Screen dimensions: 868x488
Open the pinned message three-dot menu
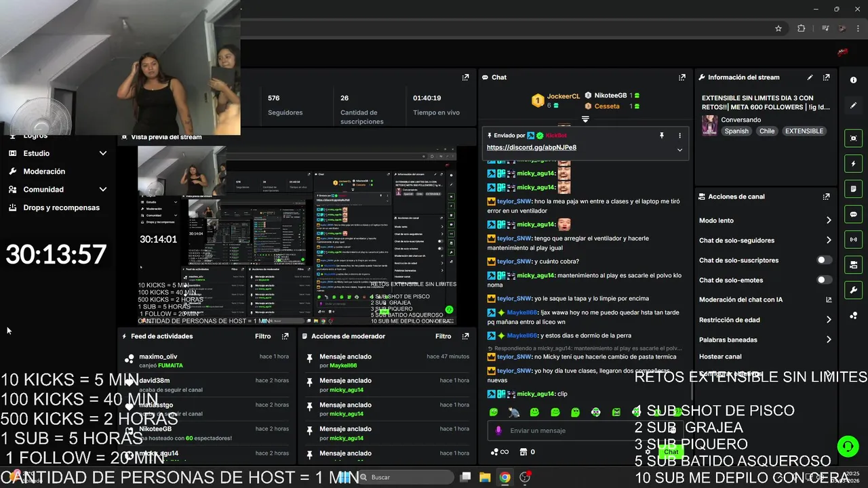click(679, 136)
